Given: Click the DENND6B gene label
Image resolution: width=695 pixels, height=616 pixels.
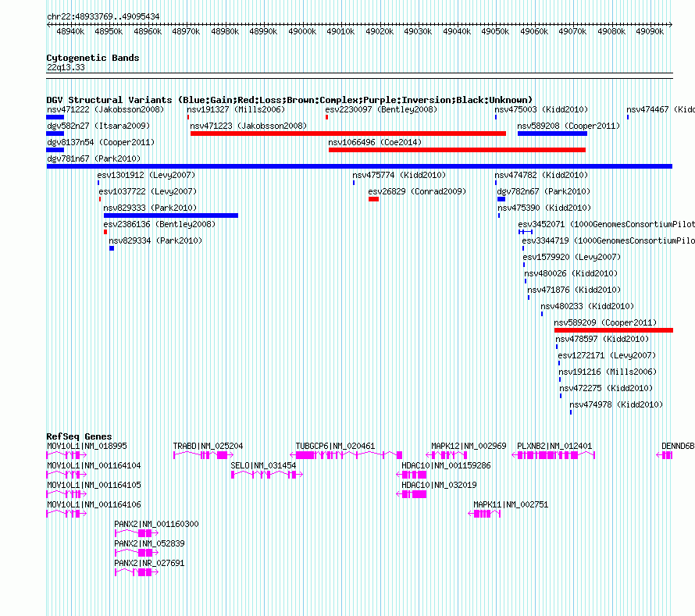Looking at the screenshot, I should point(678,446).
